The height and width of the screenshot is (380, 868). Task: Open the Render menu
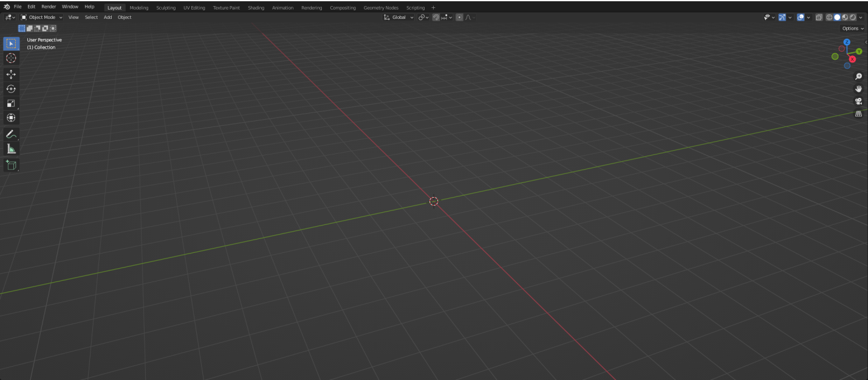click(49, 7)
